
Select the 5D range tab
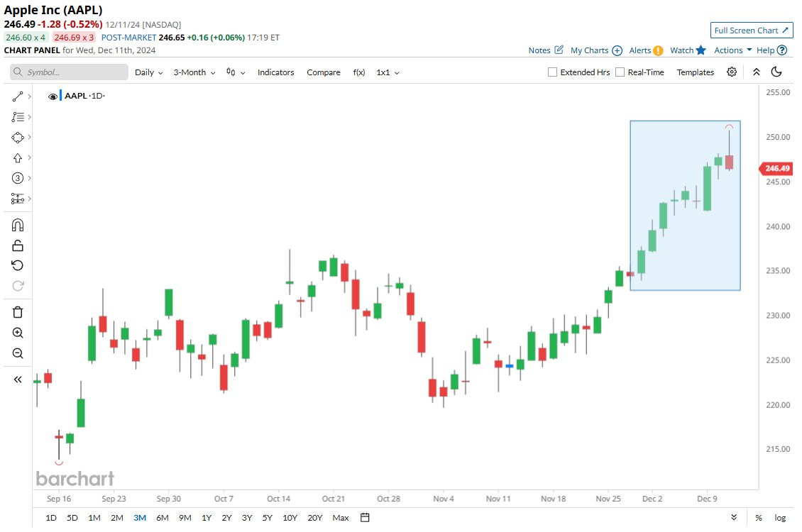(72, 518)
